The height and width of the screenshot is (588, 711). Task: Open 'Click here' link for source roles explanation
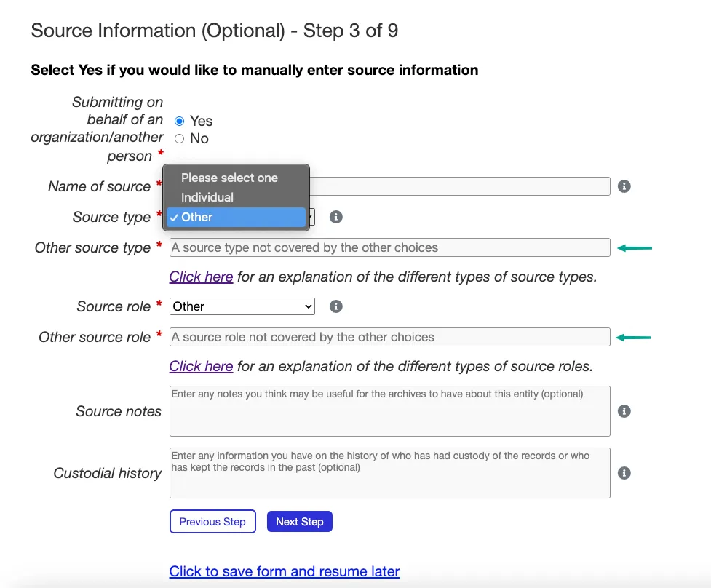click(x=201, y=366)
